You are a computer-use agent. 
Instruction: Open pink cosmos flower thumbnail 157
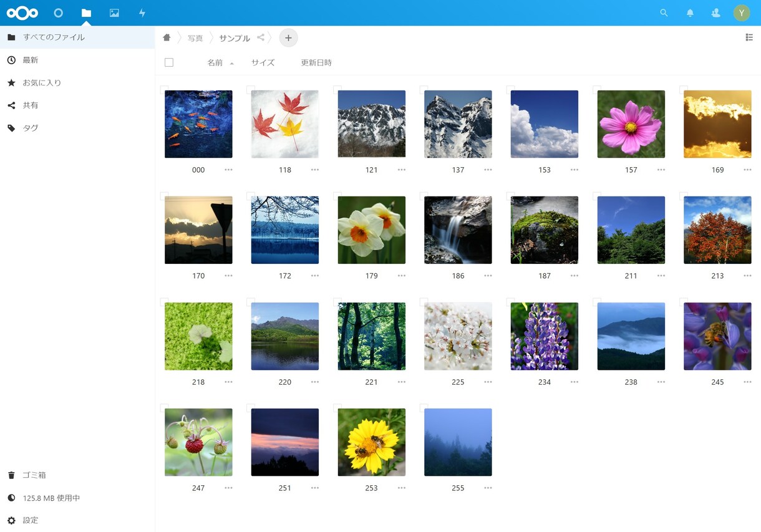(x=631, y=124)
